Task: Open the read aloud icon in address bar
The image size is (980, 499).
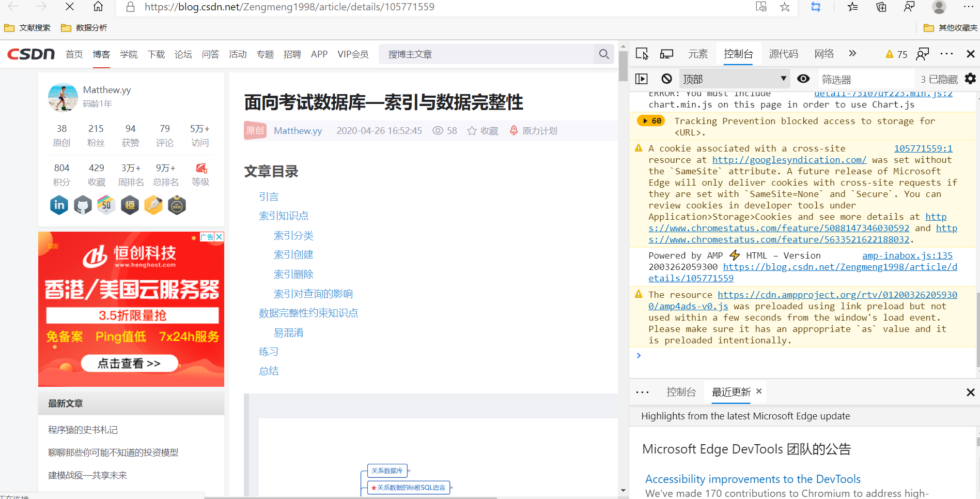Action: (761, 7)
